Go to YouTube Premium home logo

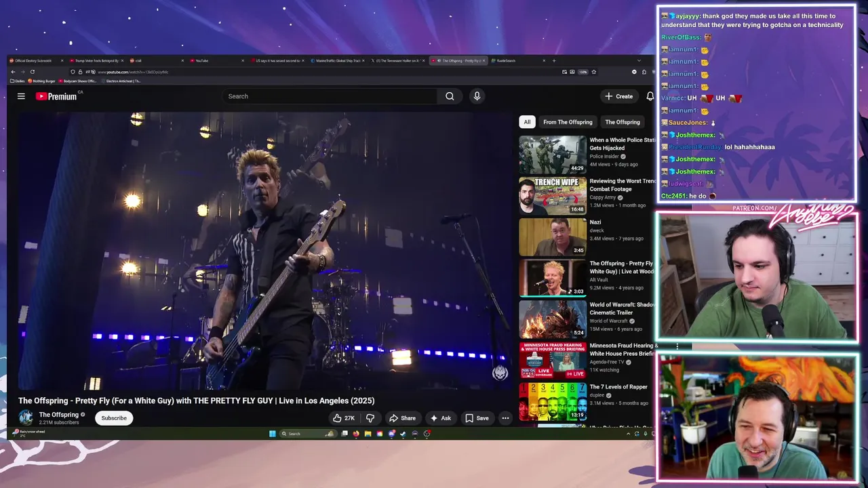click(57, 96)
